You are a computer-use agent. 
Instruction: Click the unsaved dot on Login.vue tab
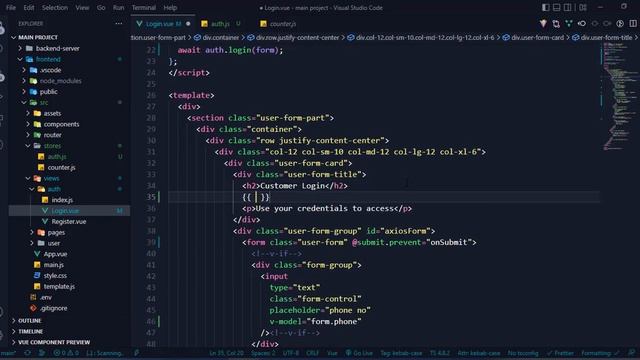coord(188,24)
